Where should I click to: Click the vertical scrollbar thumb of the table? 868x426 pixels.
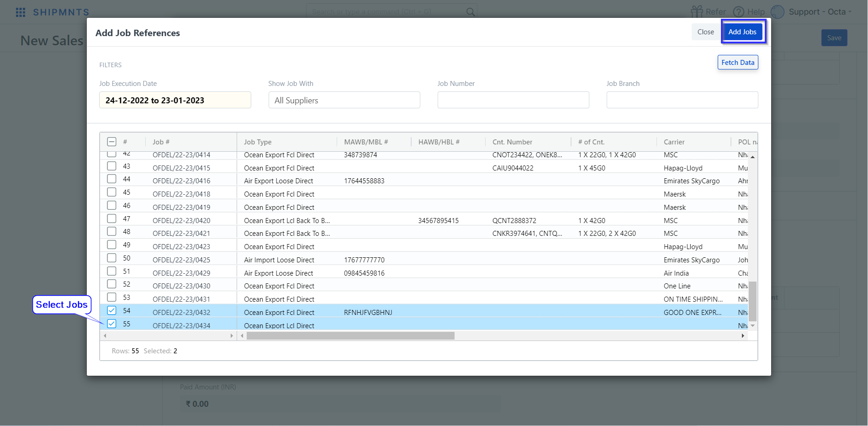[x=752, y=301]
